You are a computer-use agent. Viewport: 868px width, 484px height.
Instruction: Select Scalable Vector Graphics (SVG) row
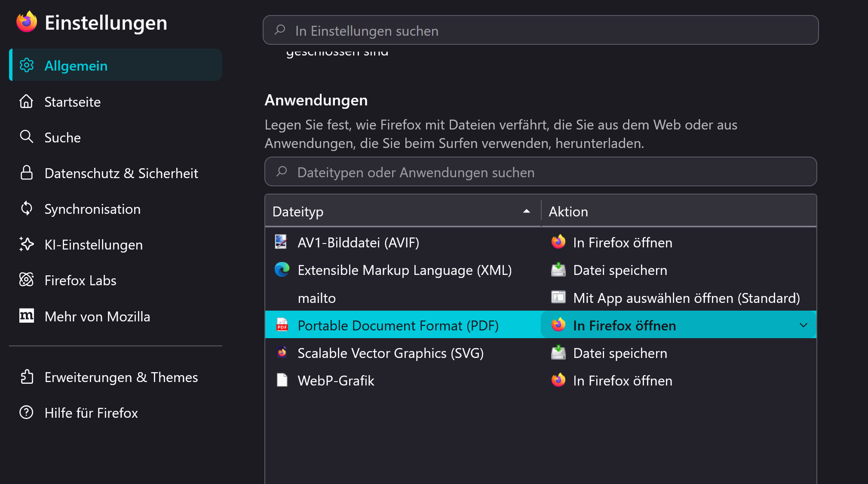point(540,352)
